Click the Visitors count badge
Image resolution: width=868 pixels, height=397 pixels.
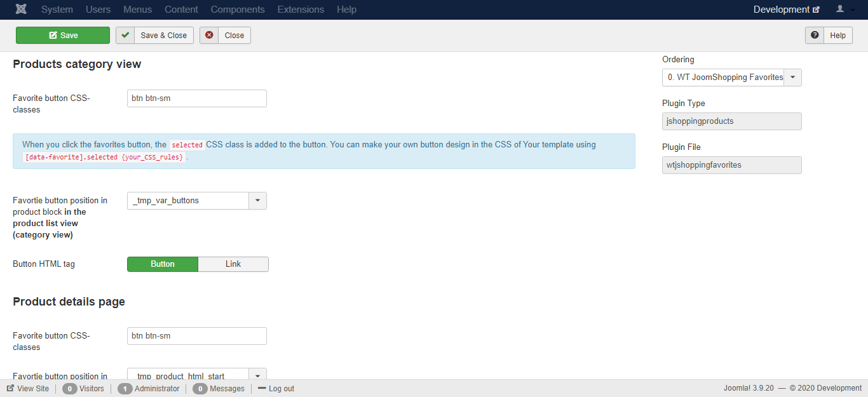(x=69, y=389)
